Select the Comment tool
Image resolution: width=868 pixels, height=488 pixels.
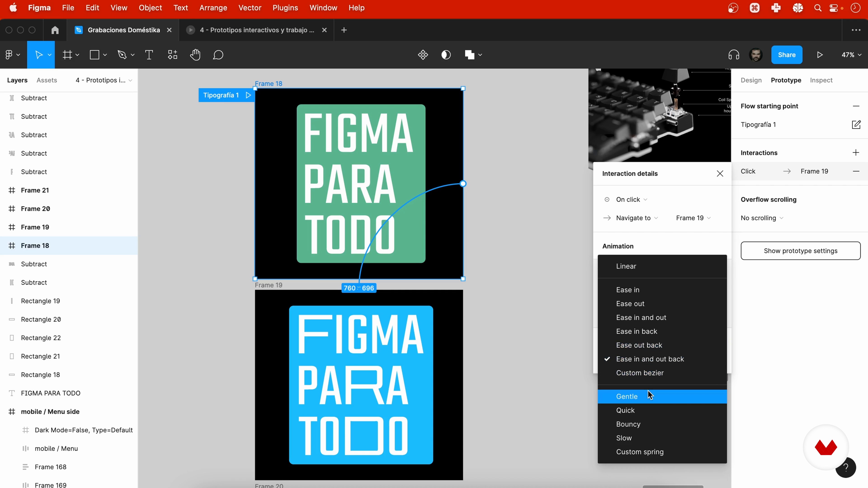(x=218, y=54)
